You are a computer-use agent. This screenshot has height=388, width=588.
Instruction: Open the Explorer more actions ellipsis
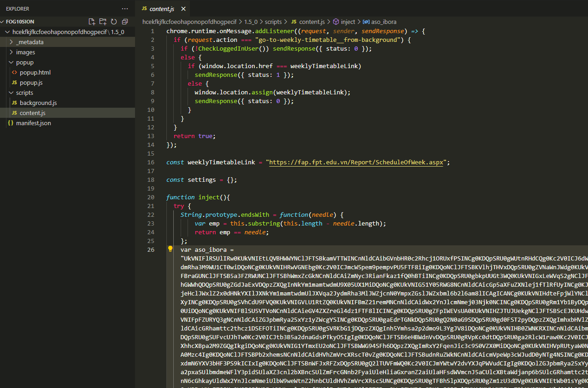pos(125,9)
